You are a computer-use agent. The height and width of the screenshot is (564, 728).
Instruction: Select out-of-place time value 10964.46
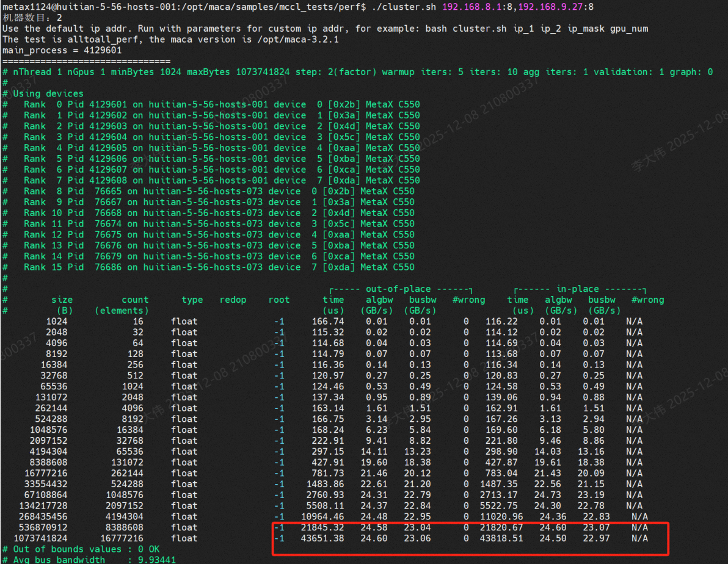click(x=322, y=516)
